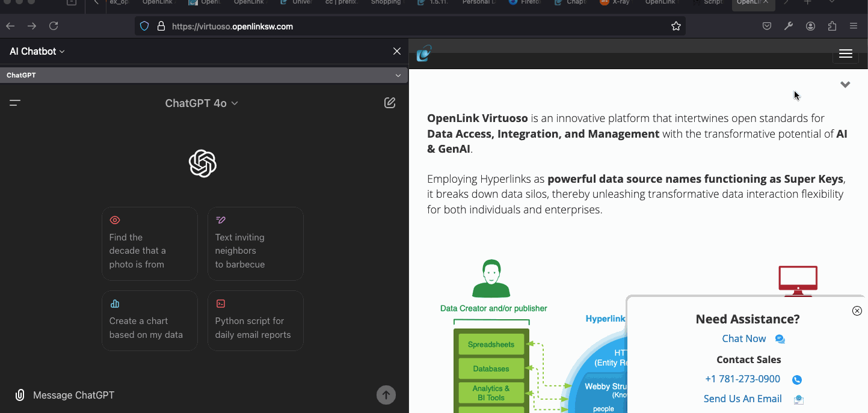This screenshot has height=413, width=868.
Task: Open the tracking protection shield icon
Action: click(144, 26)
